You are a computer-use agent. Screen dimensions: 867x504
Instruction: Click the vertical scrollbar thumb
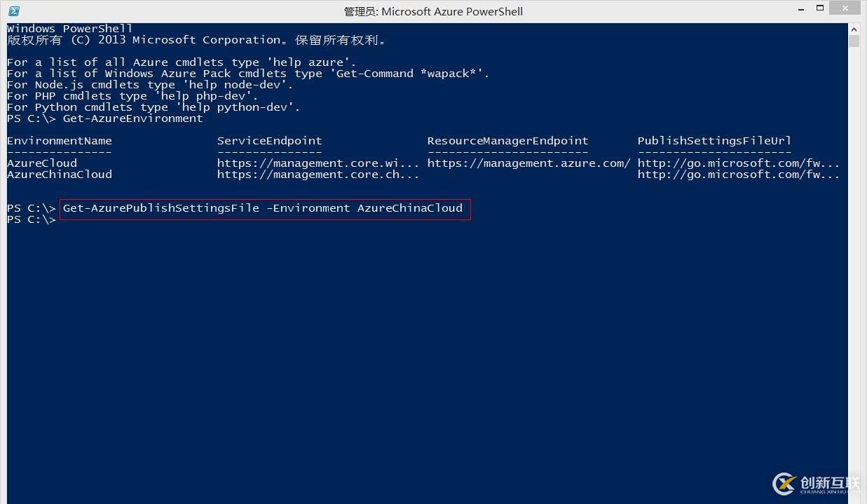pos(854,41)
